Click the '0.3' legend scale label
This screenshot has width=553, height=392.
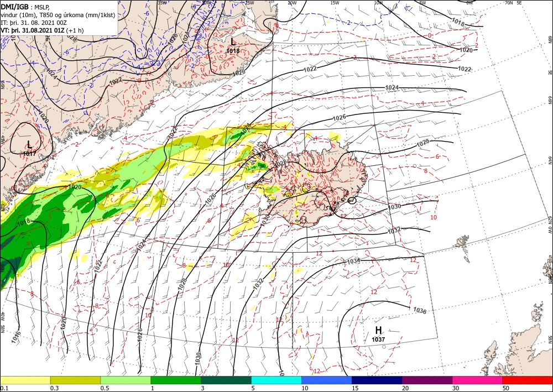pos(54,388)
